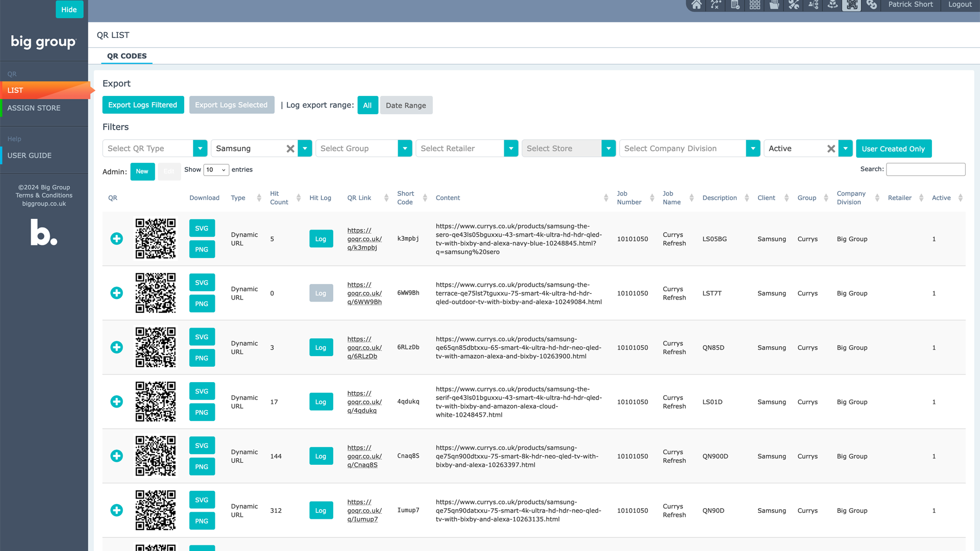Open the user workflow icon in top toolbar
980x551 pixels.
(813, 5)
